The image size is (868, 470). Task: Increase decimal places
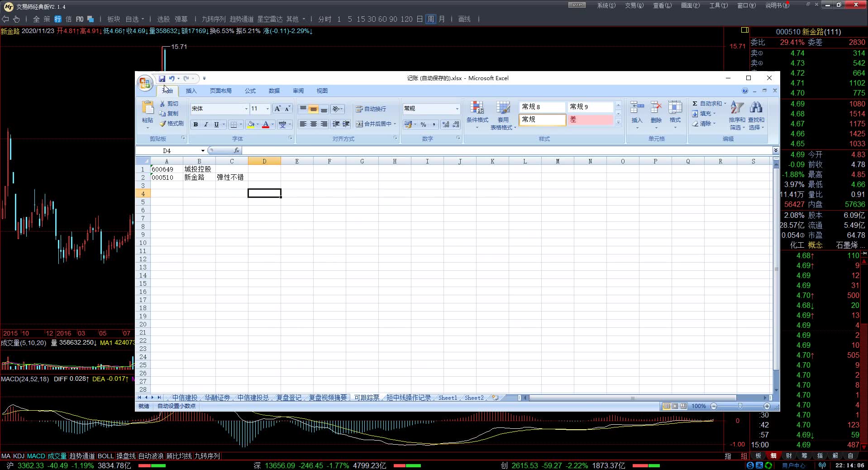tap(446, 125)
